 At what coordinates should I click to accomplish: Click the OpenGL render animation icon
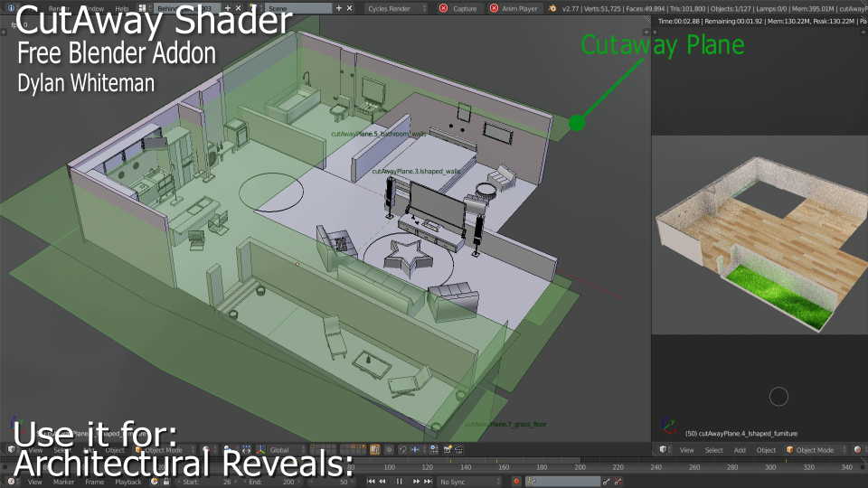point(459,450)
